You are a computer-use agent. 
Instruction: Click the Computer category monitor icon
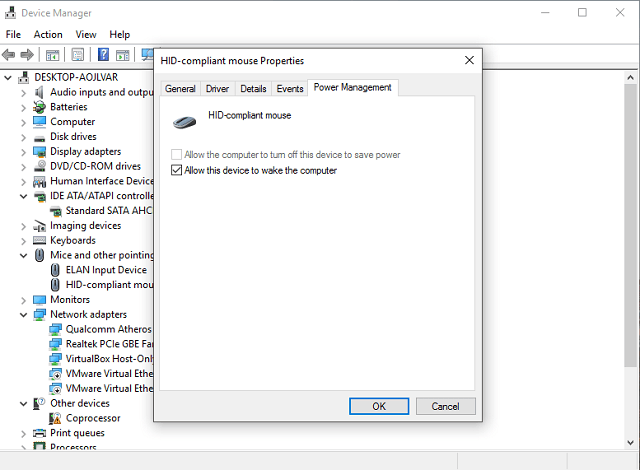click(x=40, y=122)
